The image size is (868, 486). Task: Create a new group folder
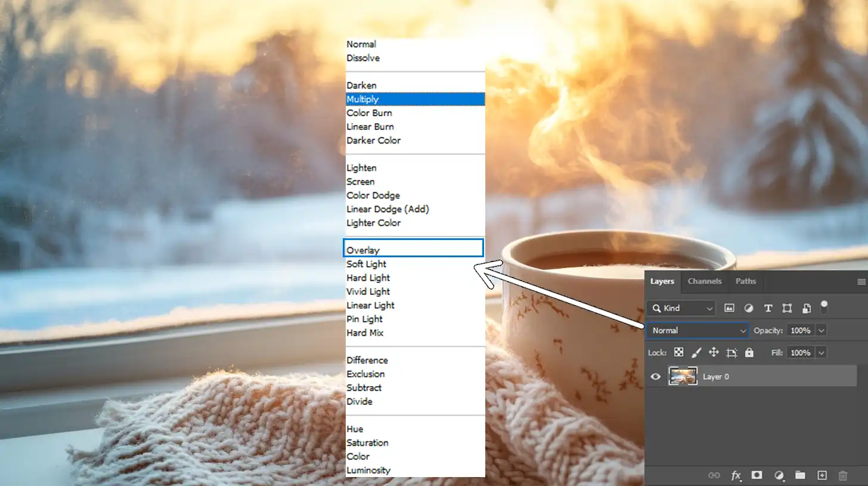pyautogui.click(x=800, y=475)
